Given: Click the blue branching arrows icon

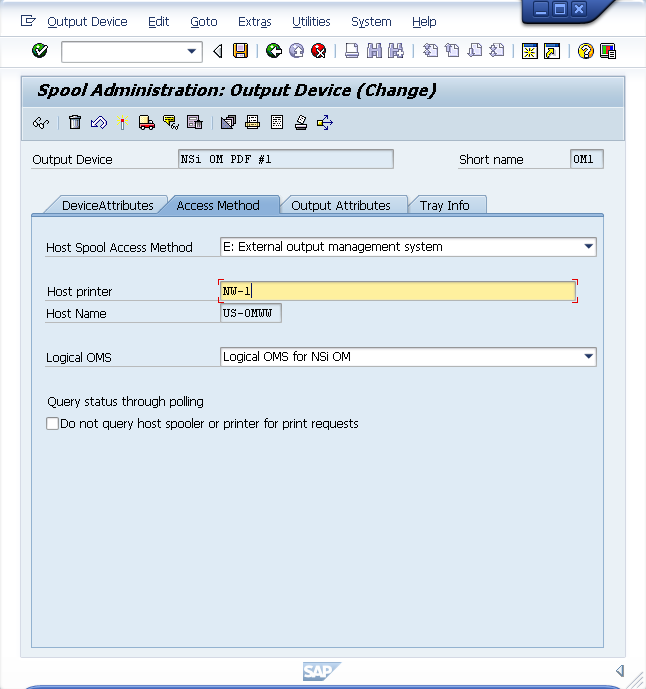Looking at the screenshot, I should click(x=325, y=122).
